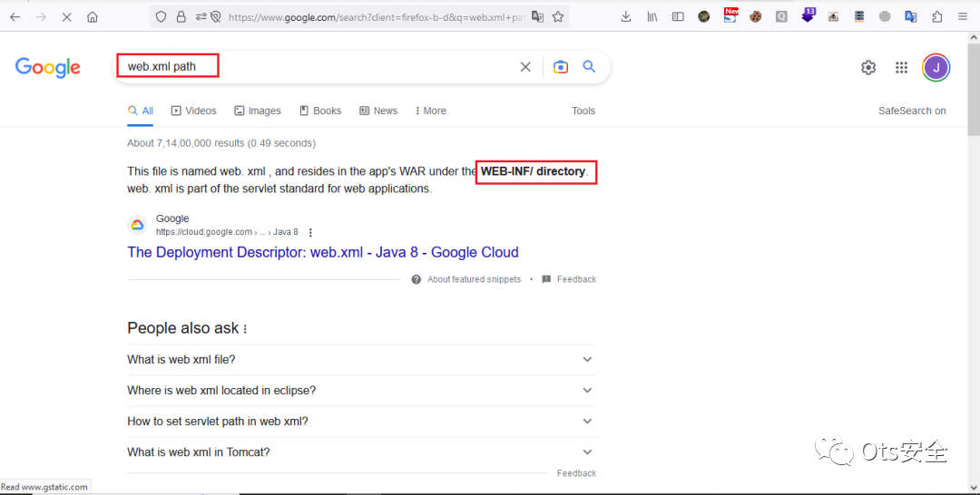Viewport: 980px width, 495px height.
Task: Open Google quick settings gear
Action: coord(868,67)
